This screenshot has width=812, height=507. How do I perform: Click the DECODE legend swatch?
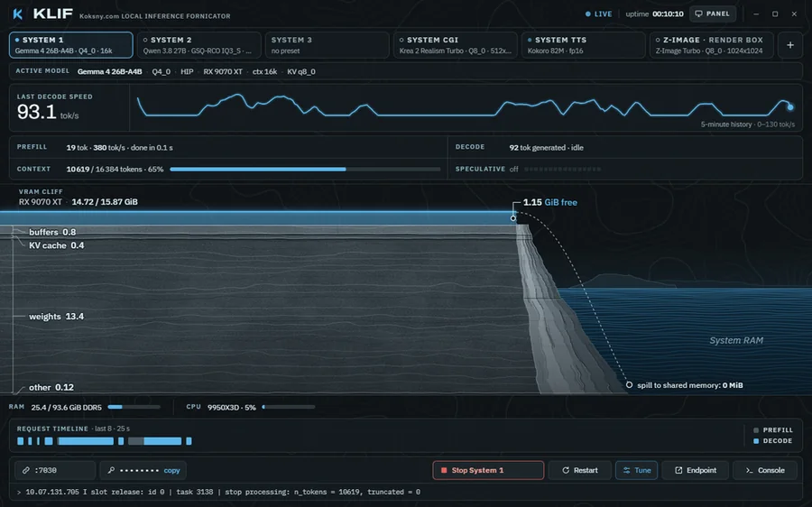756,441
